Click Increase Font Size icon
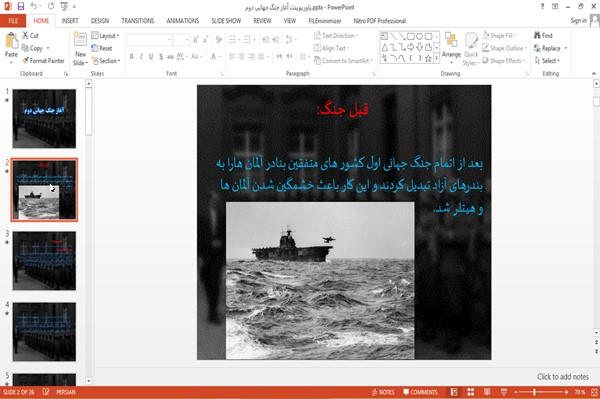Image resolution: width=600 pixels, height=399 pixels. [x=196, y=39]
